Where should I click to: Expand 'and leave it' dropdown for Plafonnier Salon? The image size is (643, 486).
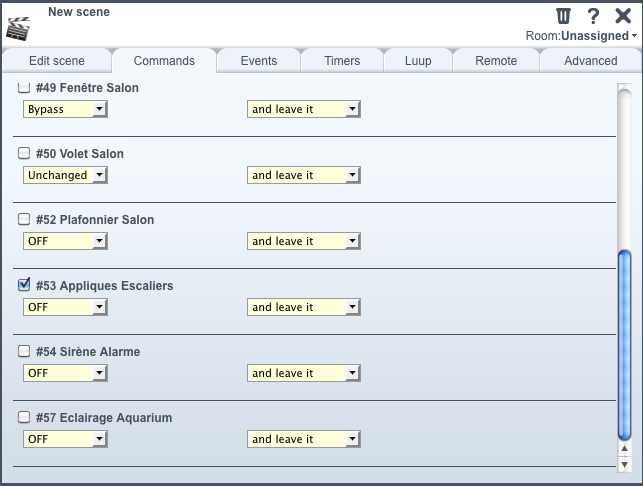click(303, 241)
